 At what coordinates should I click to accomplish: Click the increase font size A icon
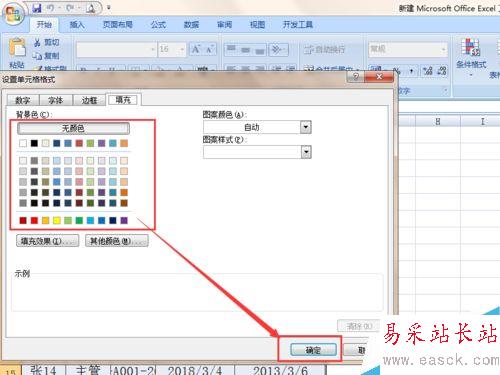point(196,49)
